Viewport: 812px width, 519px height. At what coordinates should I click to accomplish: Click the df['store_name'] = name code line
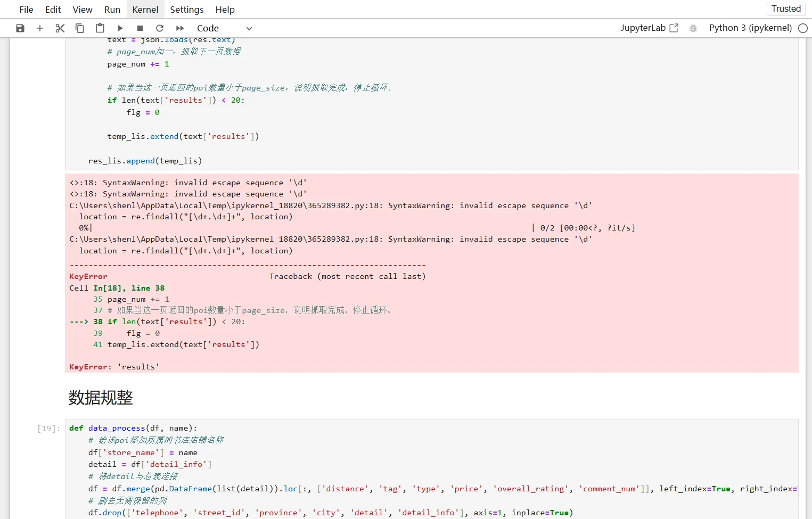(143, 452)
